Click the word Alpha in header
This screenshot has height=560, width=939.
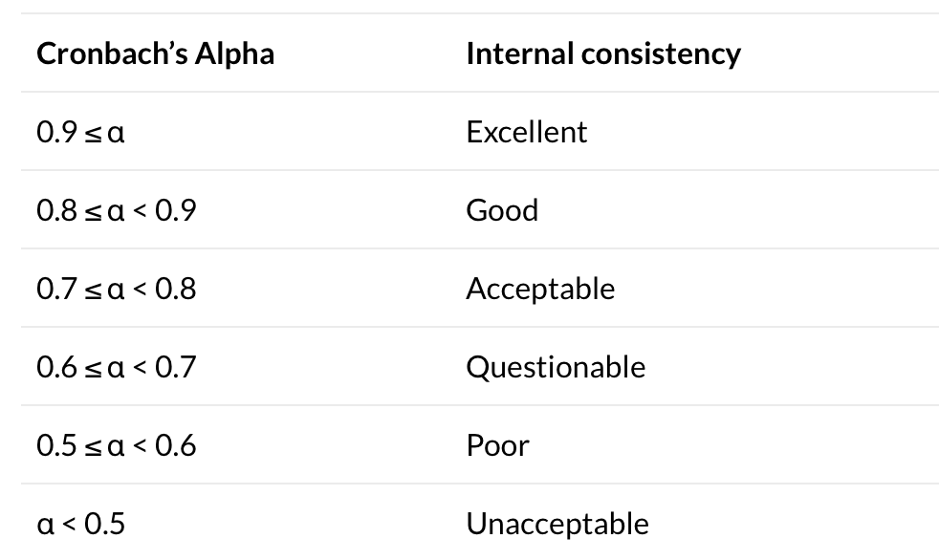[x=234, y=54]
